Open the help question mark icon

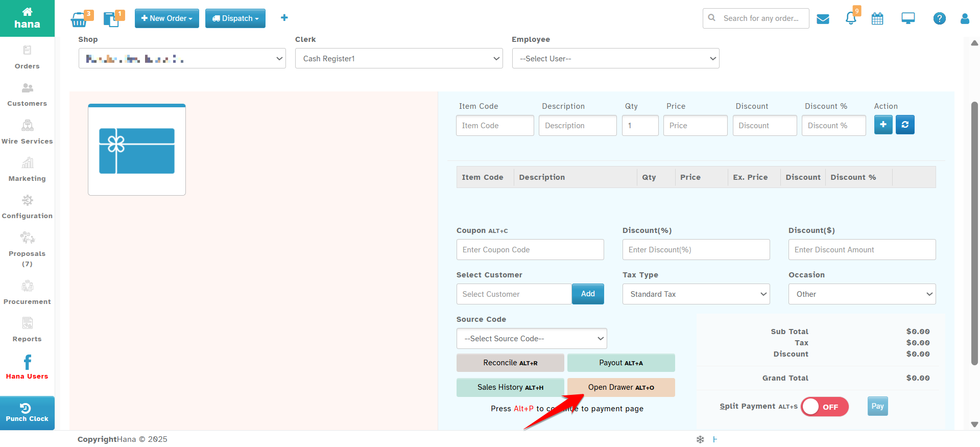pos(939,18)
